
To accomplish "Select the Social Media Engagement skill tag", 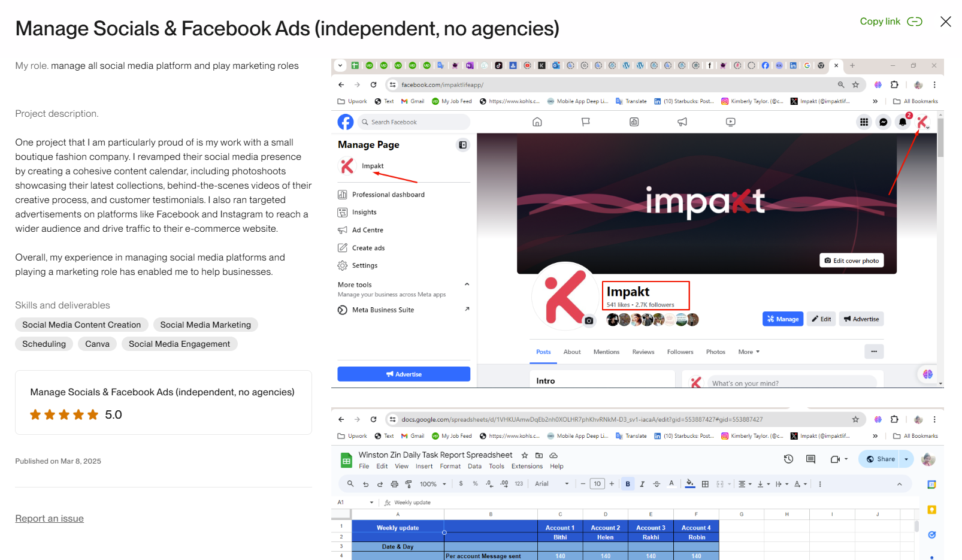I will (179, 344).
